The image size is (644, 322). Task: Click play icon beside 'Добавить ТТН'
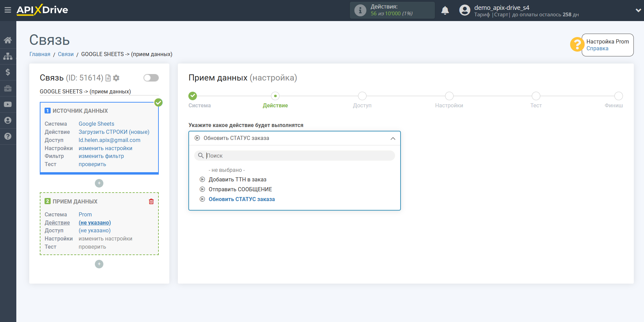click(202, 179)
